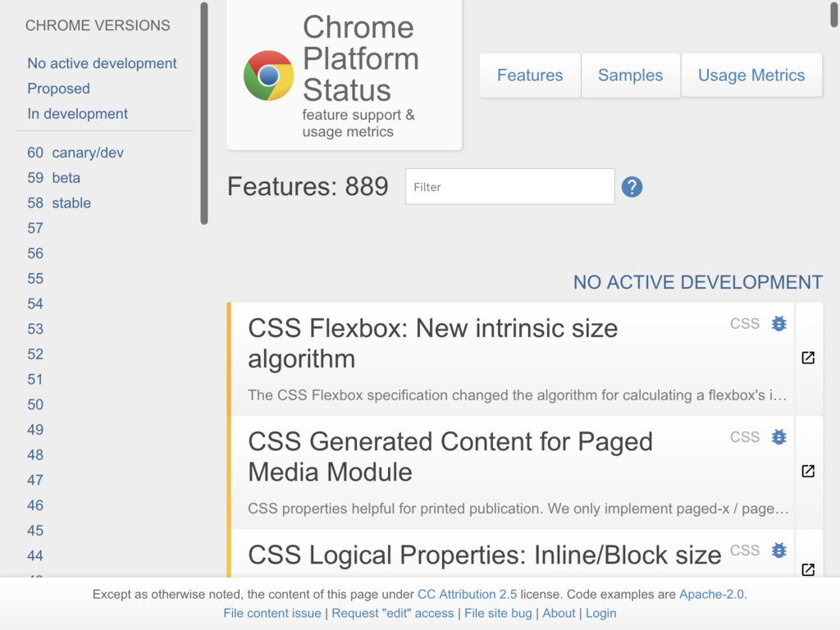Screen dimensions: 840x630
Task: Select Chrome version 57
Action: [35, 228]
